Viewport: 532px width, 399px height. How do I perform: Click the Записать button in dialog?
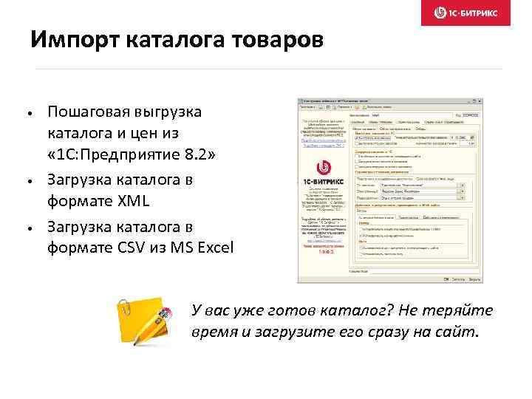pyautogui.click(x=458, y=279)
